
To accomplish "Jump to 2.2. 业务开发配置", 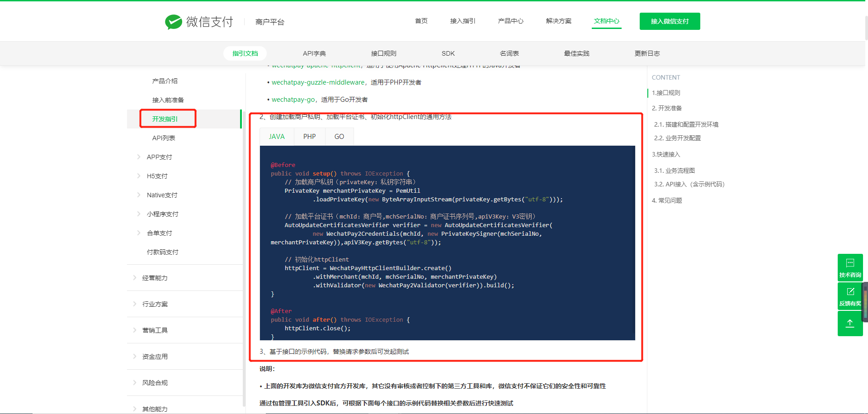I will click(x=677, y=138).
